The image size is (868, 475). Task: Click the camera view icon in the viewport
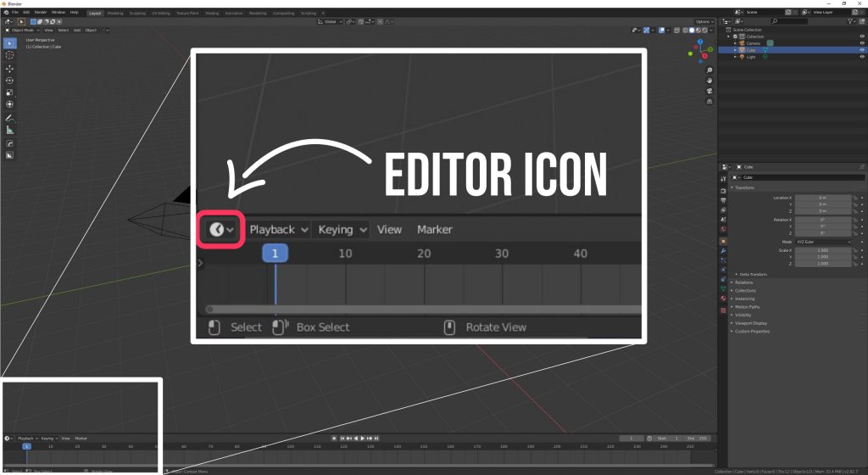(709, 91)
